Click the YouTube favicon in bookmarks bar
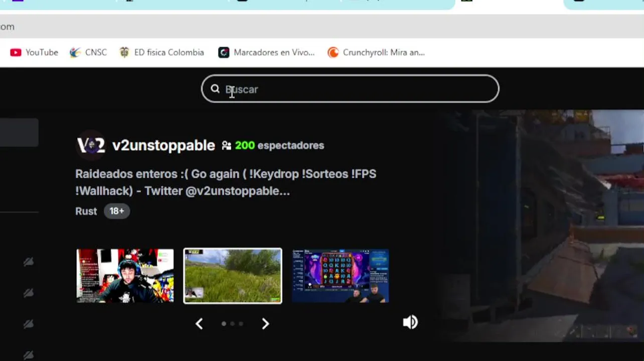Screen dimensions: 644x361 pyautogui.click(x=16, y=52)
